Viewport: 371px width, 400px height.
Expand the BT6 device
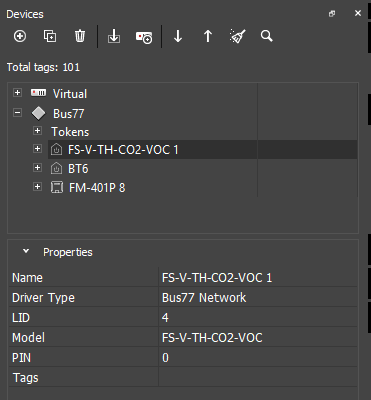(x=37, y=168)
